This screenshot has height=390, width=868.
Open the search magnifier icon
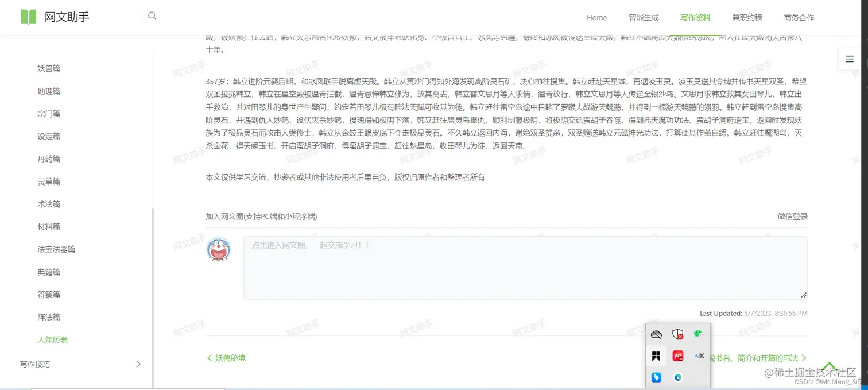point(152,16)
